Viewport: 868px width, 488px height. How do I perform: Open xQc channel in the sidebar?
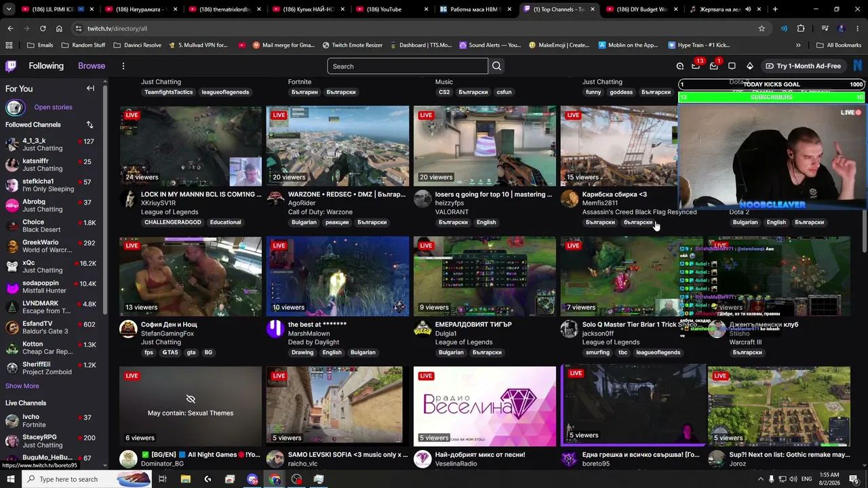(52, 266)
